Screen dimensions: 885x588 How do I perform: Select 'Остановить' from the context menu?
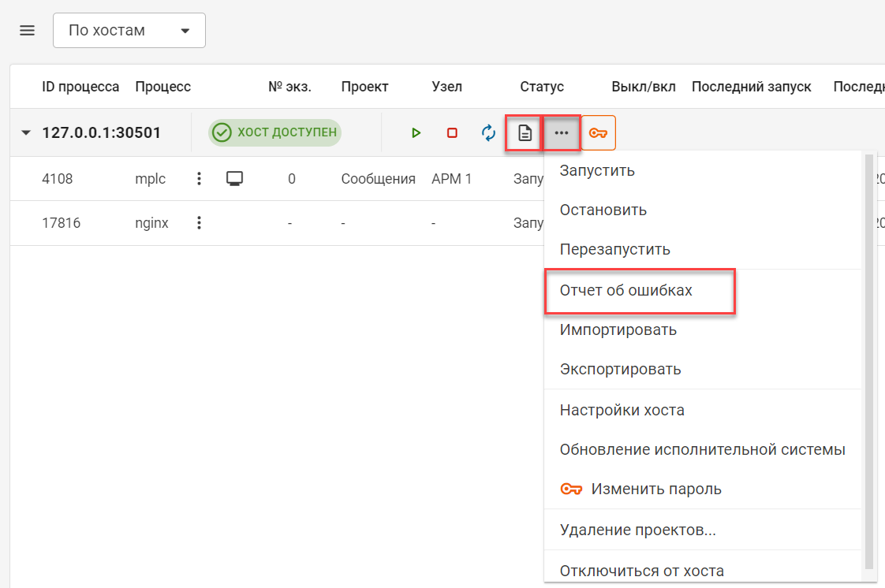pyautogui.click(x=603, y=210)
